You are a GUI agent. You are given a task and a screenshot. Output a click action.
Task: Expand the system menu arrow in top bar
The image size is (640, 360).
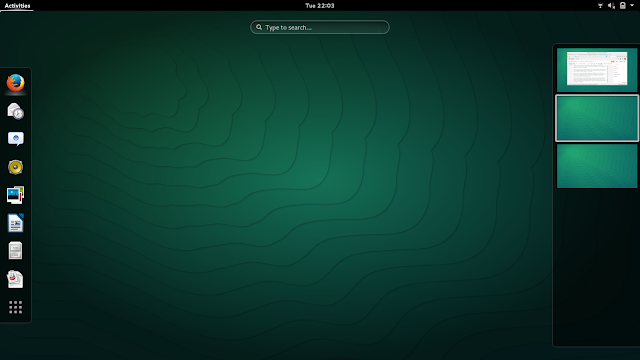[632, 5]
